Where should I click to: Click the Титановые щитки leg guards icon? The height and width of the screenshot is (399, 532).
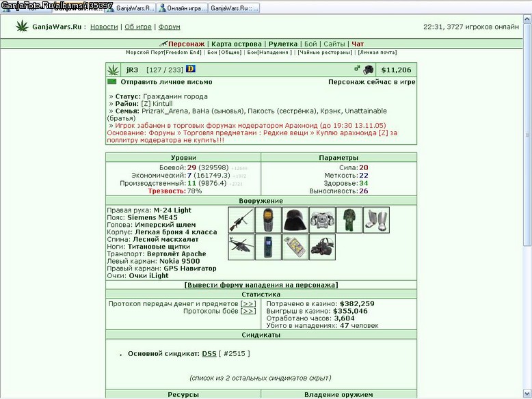point(376,220)
